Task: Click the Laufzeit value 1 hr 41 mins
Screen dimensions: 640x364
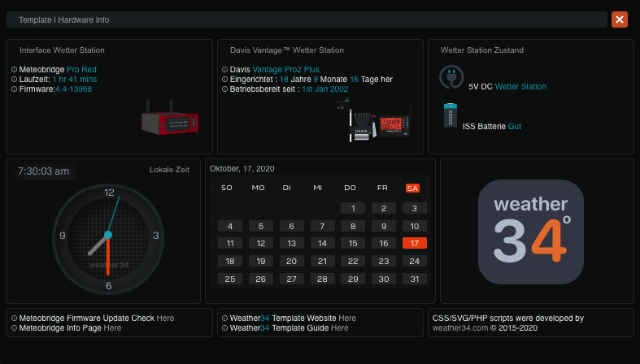Action: tap(75, 79)
